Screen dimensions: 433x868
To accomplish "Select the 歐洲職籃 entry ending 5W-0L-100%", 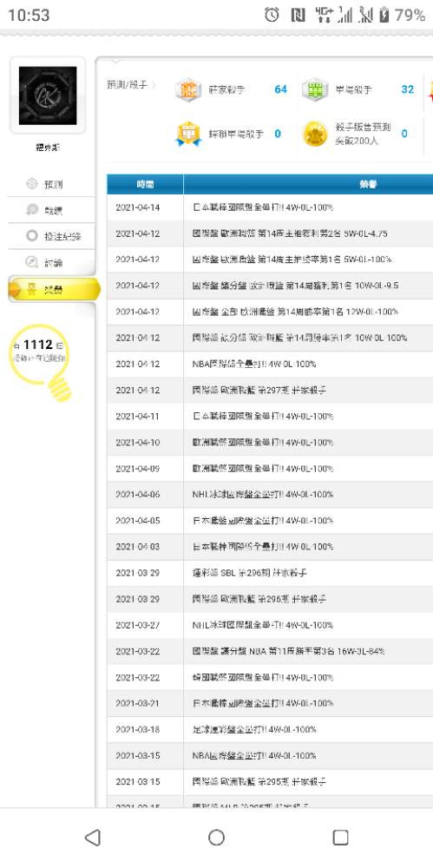I will (292, 260).
